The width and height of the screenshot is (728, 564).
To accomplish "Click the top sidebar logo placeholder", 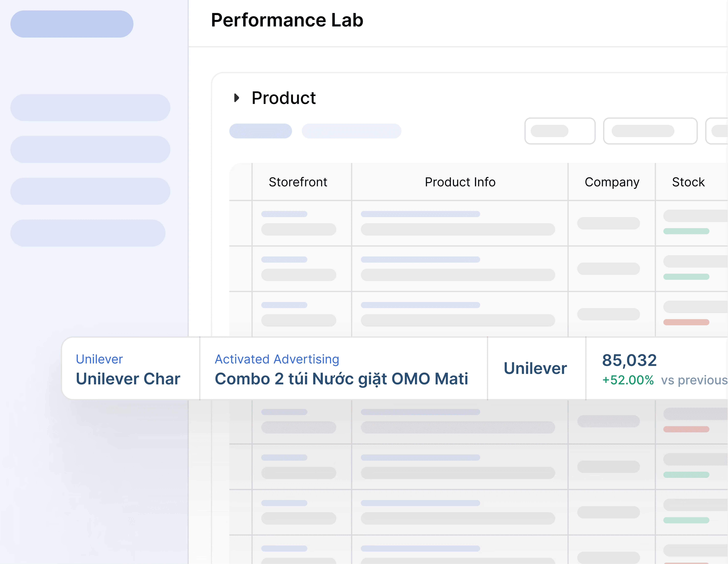I will click(x=72, y=24).
